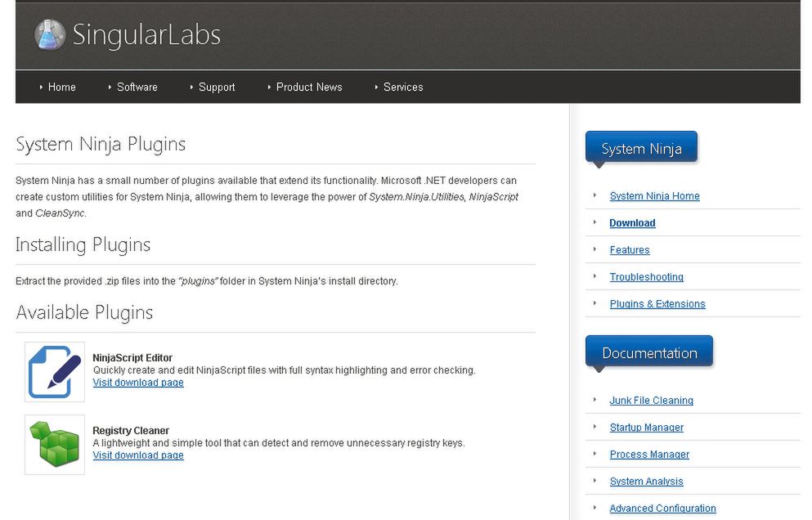812x520 pixels.
Task: Go to the Troubleshooting page link
Action: (646, 277)
